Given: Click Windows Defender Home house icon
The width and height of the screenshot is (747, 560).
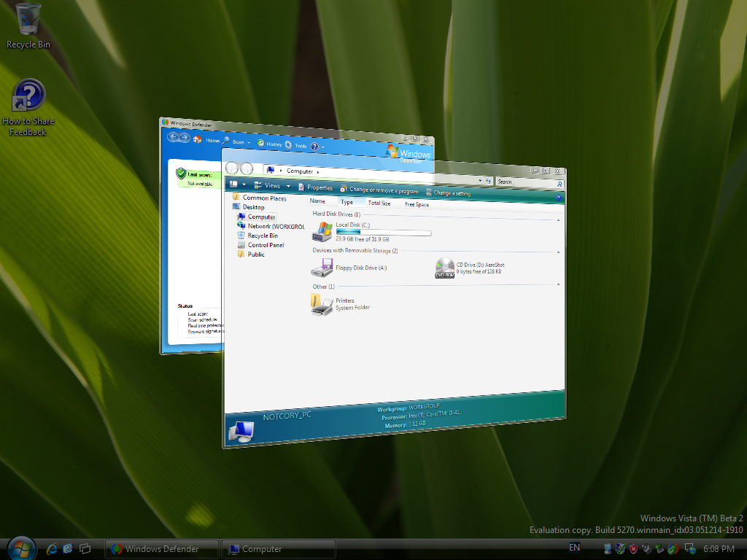Looking at the screenshot, I should coord(197,139).
